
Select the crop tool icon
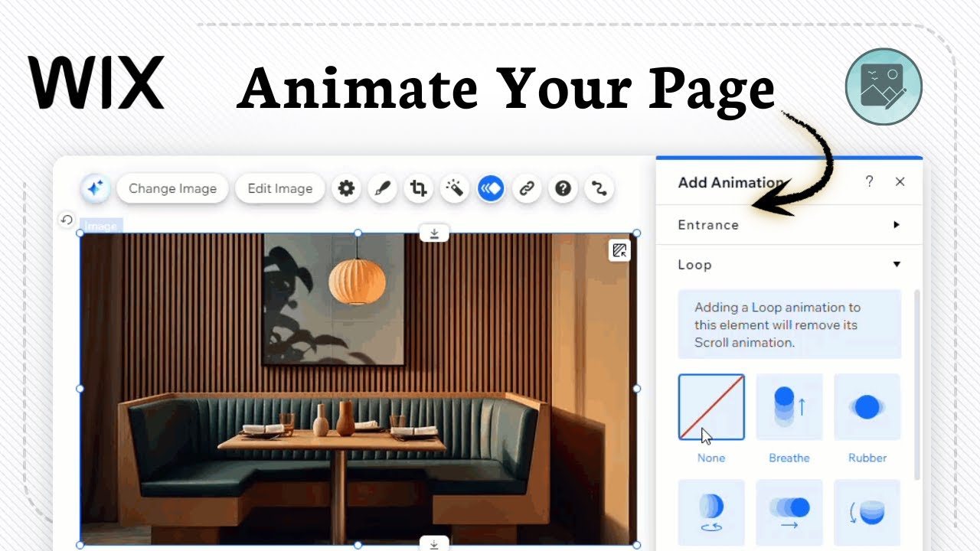(x=418, y=188)
